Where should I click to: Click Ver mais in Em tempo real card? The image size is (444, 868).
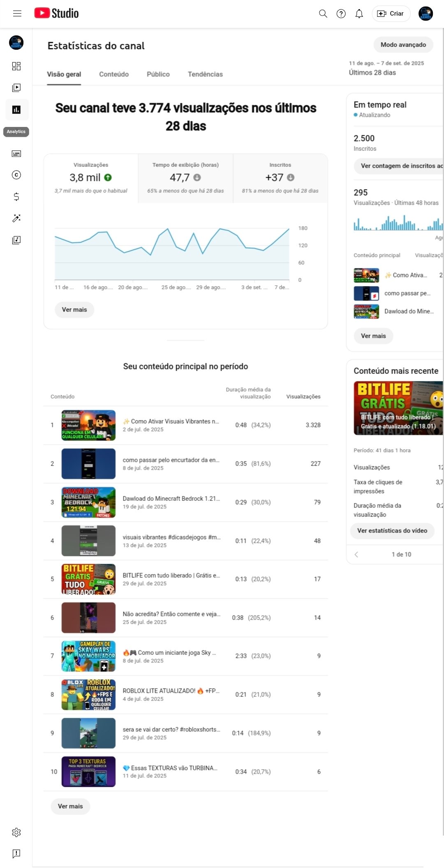[x=373, y=336]
